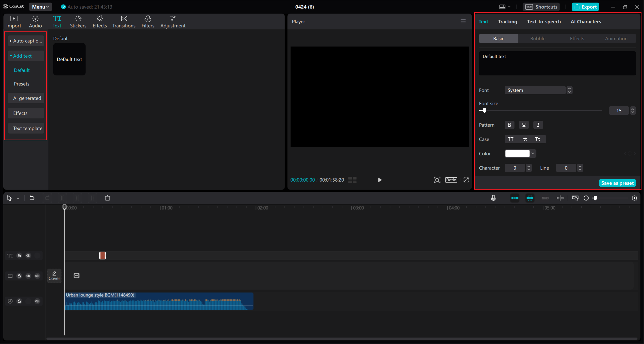Viewport: 644px width, 344px height.
Task: Click the Character spacing stepper
Action: (x=529, y=168)
